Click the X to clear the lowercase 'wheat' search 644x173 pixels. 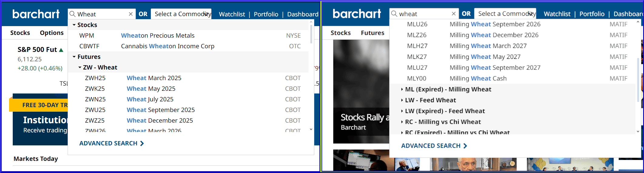point(453,14)
